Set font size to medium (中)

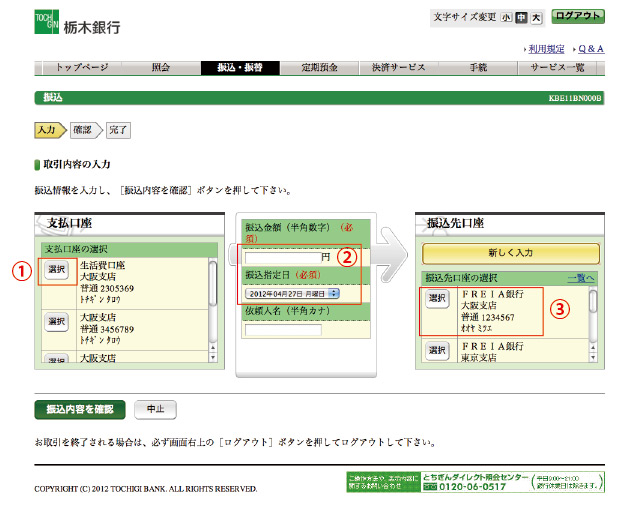pyautogui.click(x=521, y=17)
